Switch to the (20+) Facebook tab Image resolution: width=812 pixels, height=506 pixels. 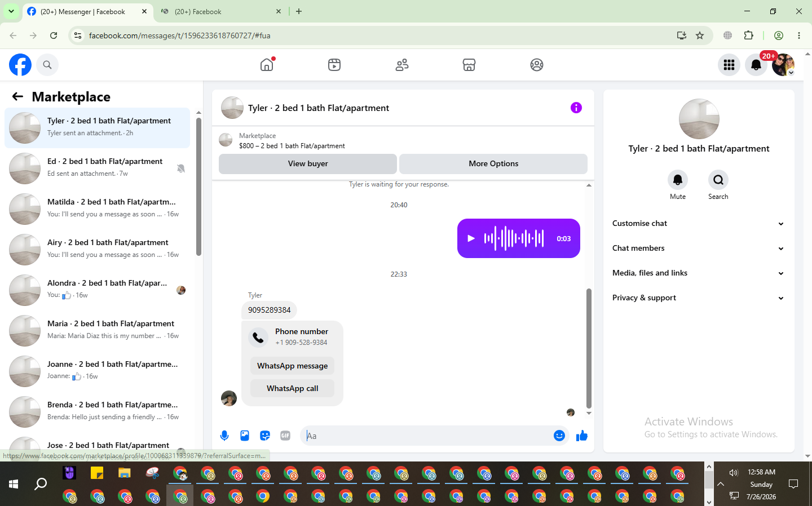click(221, 11)
